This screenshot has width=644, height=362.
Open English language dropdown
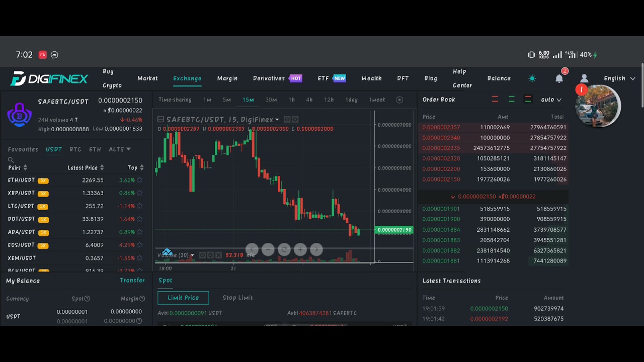[619, 78]
